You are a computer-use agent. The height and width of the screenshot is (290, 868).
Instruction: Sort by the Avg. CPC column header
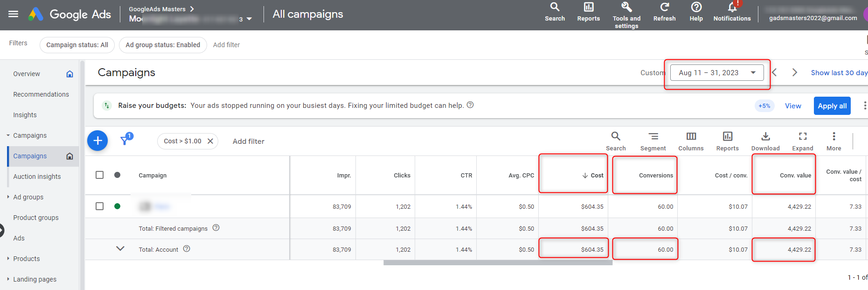pos(521,175)
